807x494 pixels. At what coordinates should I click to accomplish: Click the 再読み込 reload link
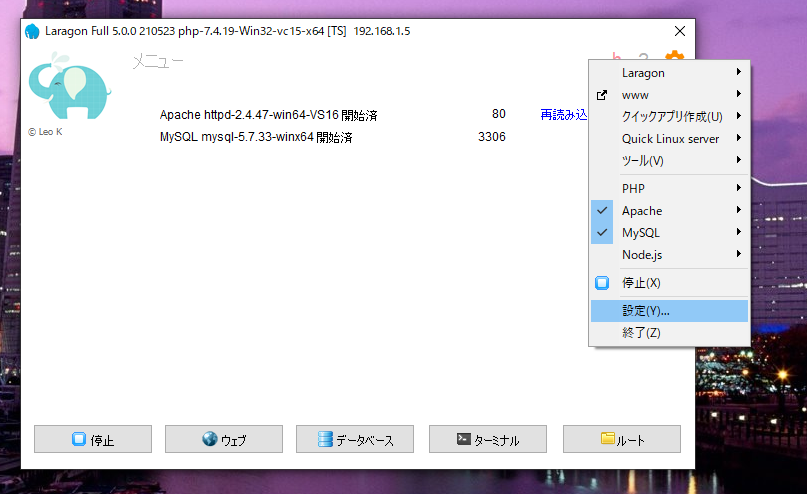(564, 115)
